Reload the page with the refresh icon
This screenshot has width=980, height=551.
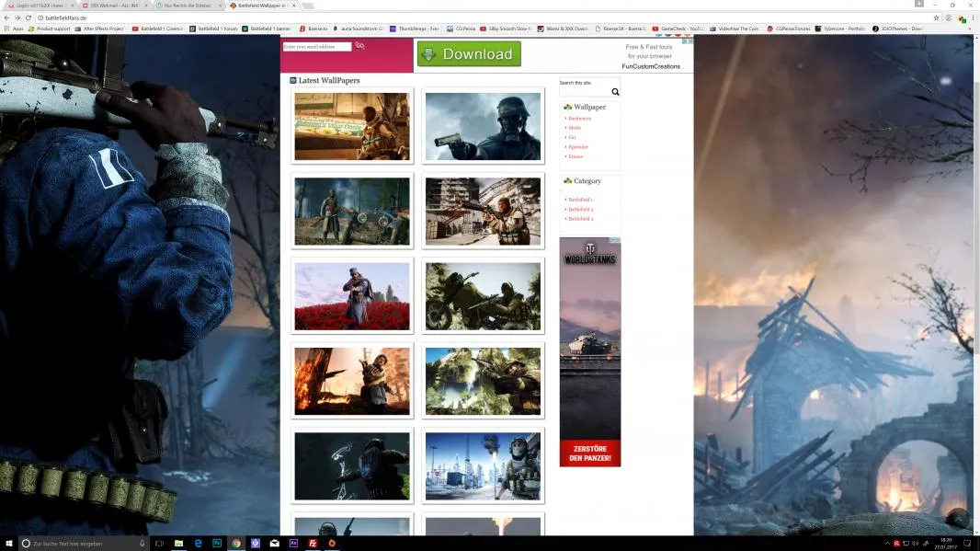click(x=28, y=18)
